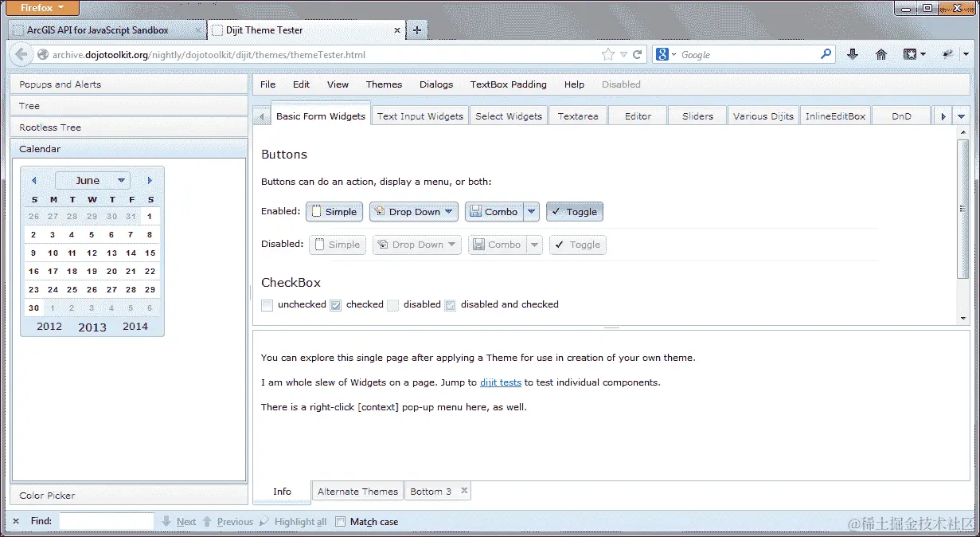Click the Google search input field
Viewport: 980px width, 537px height.
(x=748, y=55)
